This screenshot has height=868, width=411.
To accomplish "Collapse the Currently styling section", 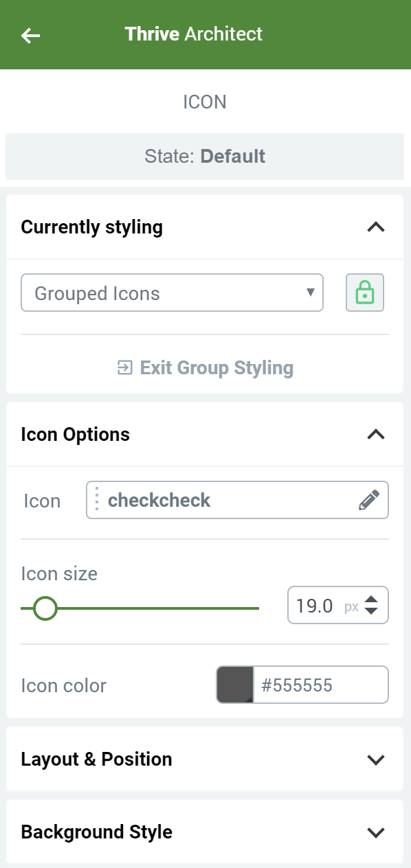I will pyautogui.click(x=375, y=227).
